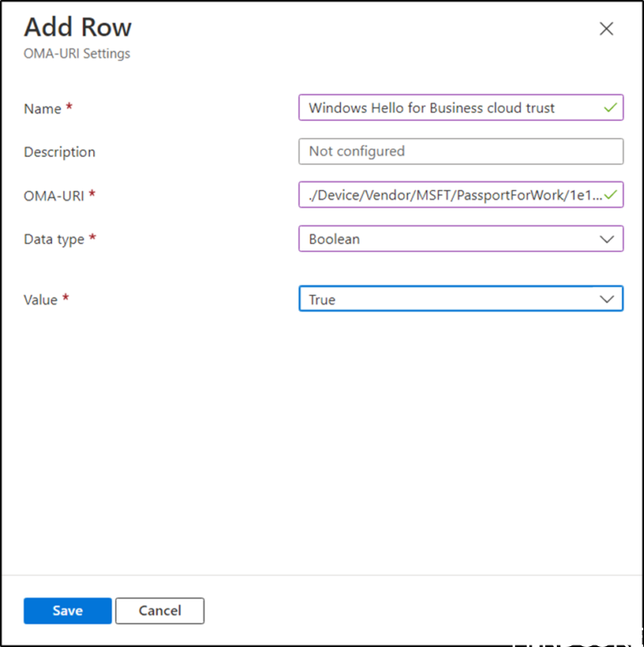This screenshot has height=647, width=644.
Task: Cancel adding the row
Action: point(160,611)
